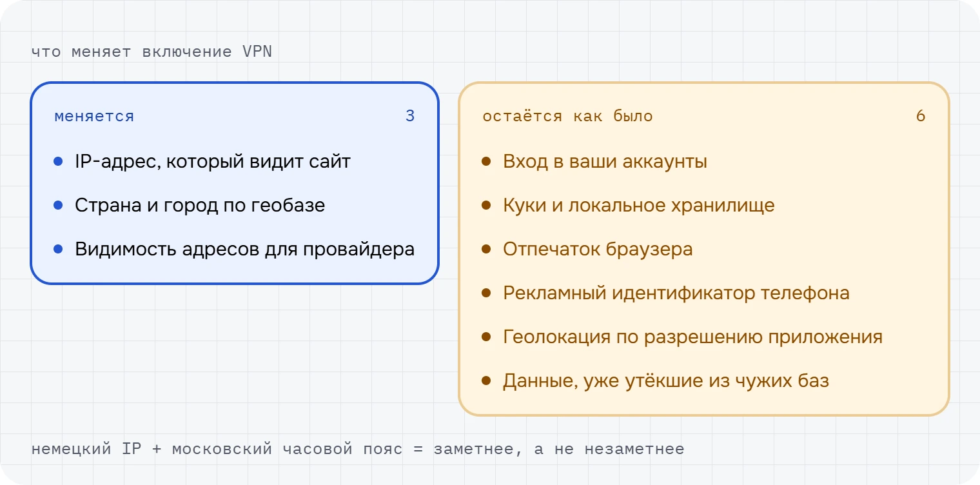
Task: Click the count 3 in the blue card
Action: (x=410, y=117)
